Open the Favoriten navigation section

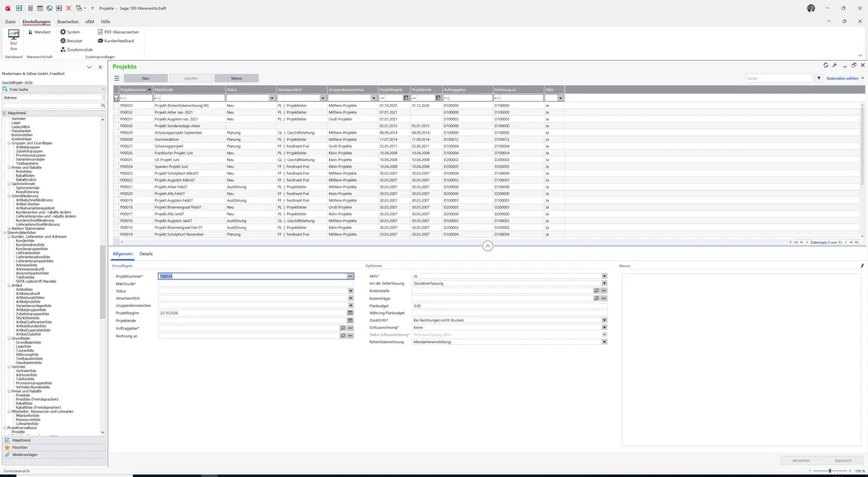[x=54, y=447]
